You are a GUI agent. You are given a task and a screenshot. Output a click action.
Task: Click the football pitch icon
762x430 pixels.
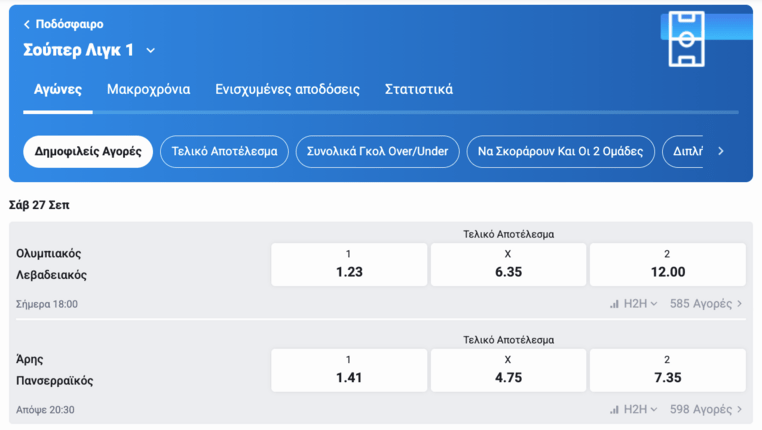point(686,39)
